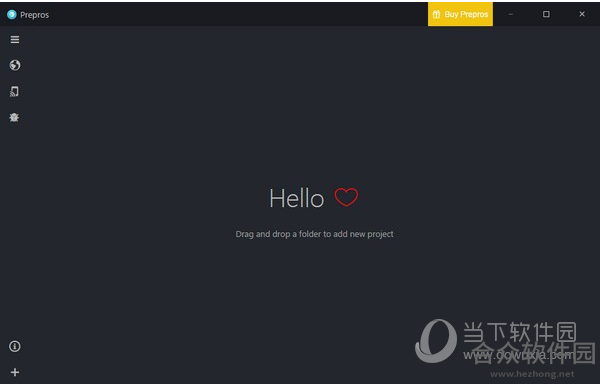Click the Prepros title text
600x384 pixels.
[x=34, y=15]
